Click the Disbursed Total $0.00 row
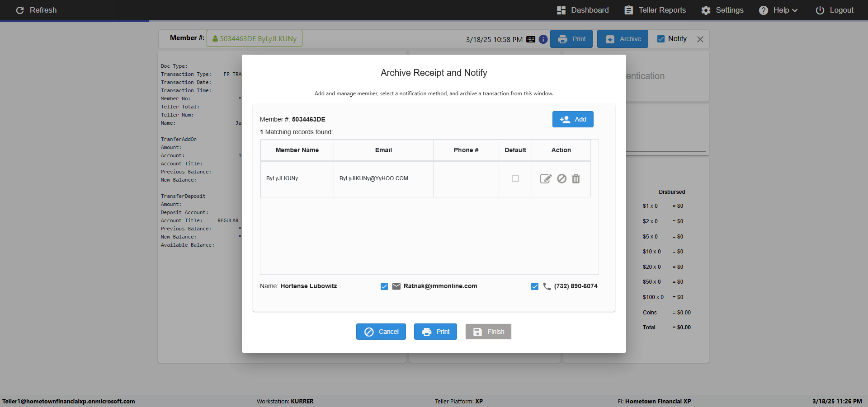Image resolution: width=868 pixels, height=407 pixels. pos(667,327)
